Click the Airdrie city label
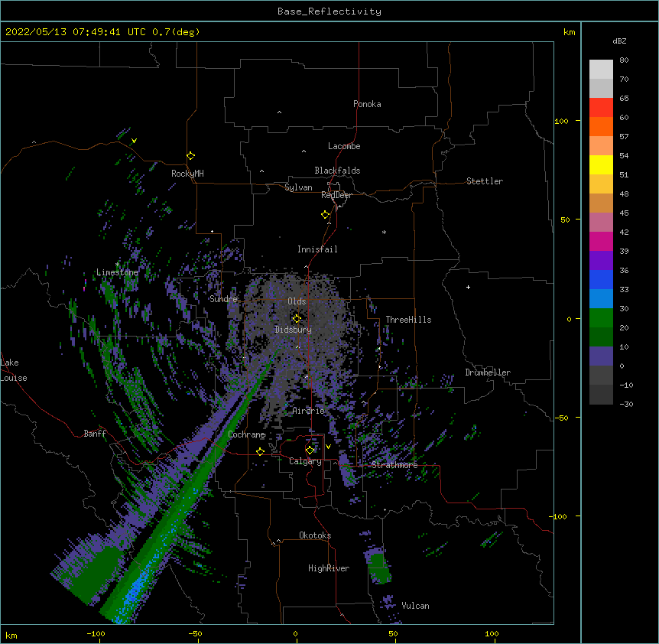Viewport: 659px width, 644px height. (x=309, y=411)
